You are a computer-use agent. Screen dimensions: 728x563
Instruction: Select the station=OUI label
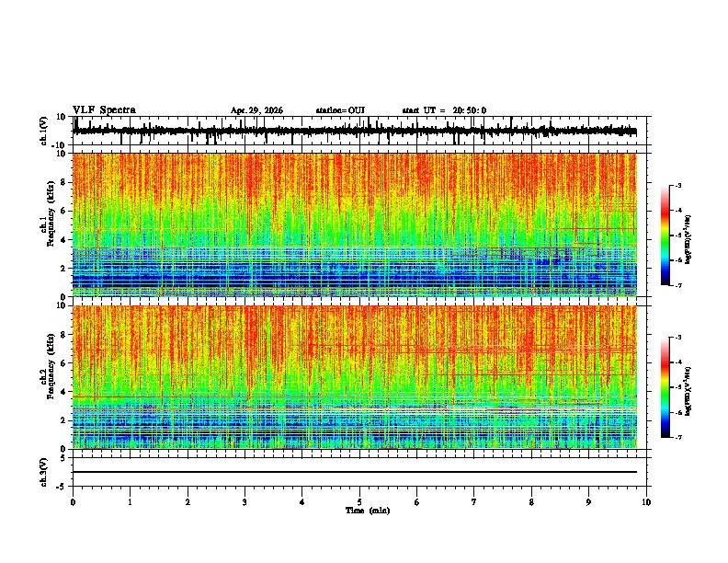[340, 110]
